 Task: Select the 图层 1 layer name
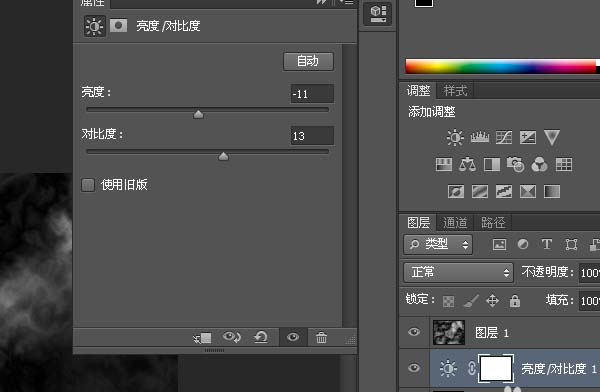coord(492,333)
